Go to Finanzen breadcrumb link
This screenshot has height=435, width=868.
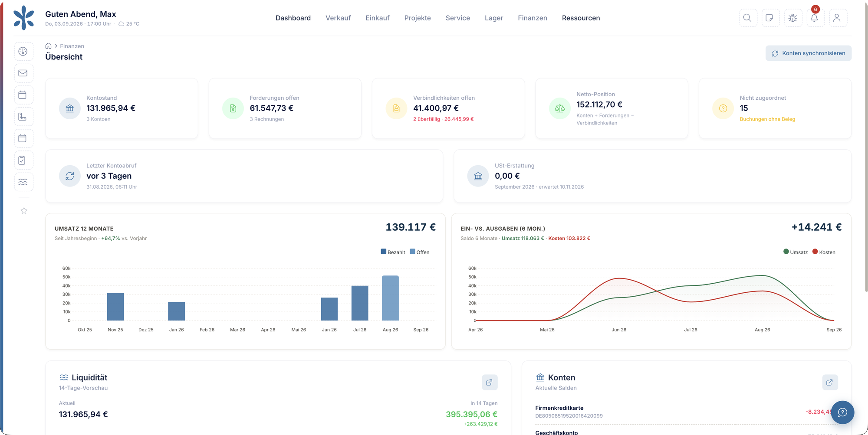72,46
